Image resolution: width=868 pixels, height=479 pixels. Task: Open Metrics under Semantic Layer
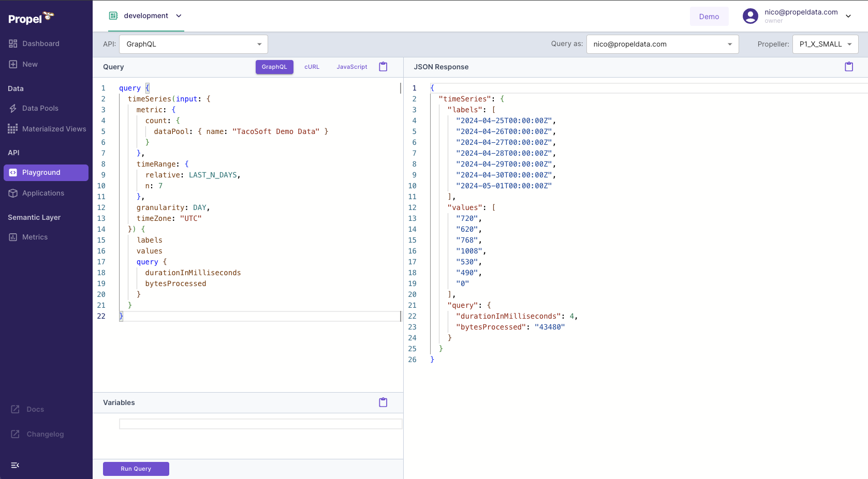pyautogui.click(x=34, y=237)
